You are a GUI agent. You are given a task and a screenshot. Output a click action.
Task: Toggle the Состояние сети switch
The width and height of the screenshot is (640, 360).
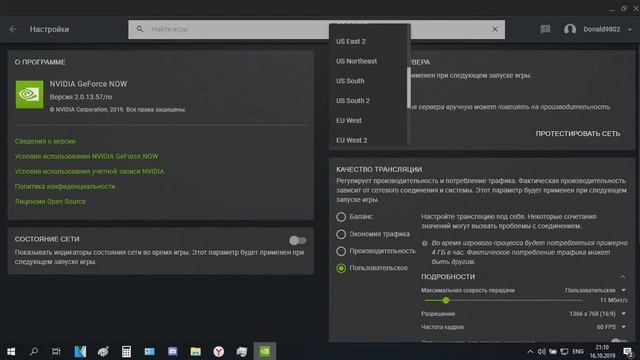pos(298,240)
